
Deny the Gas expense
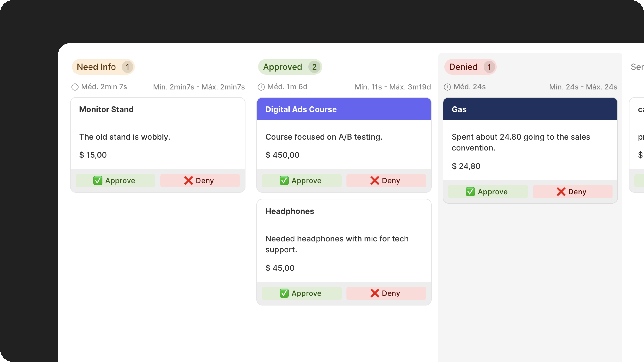(572, 192)
